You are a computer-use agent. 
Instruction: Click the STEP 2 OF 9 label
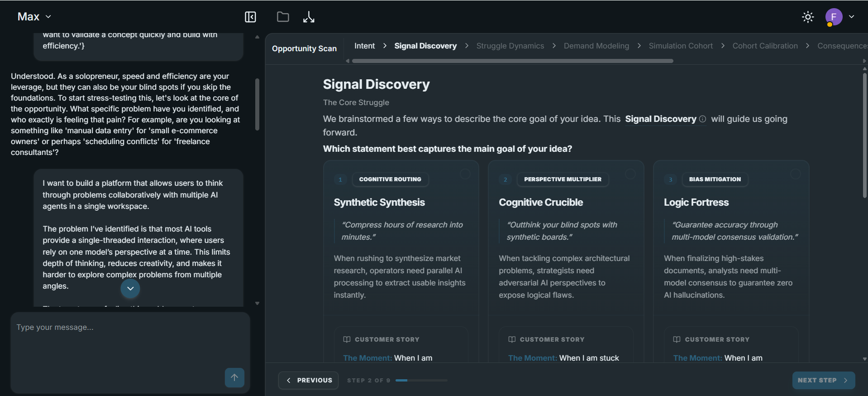coord(368,381)
